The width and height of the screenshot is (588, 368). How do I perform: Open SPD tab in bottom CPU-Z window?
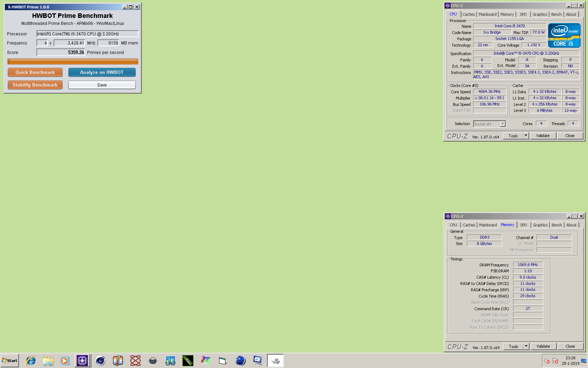(x=524, y=225)
